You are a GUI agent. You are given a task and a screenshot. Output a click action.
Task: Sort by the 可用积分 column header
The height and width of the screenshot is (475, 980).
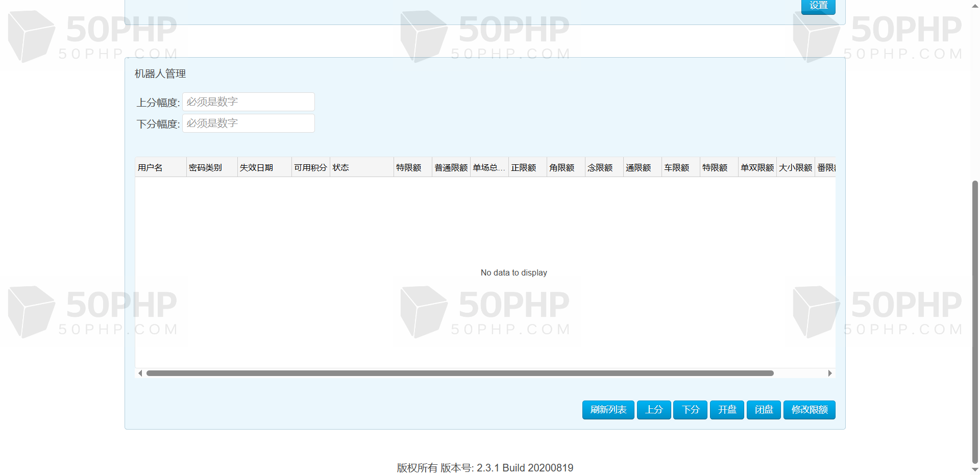pos(311,167)
